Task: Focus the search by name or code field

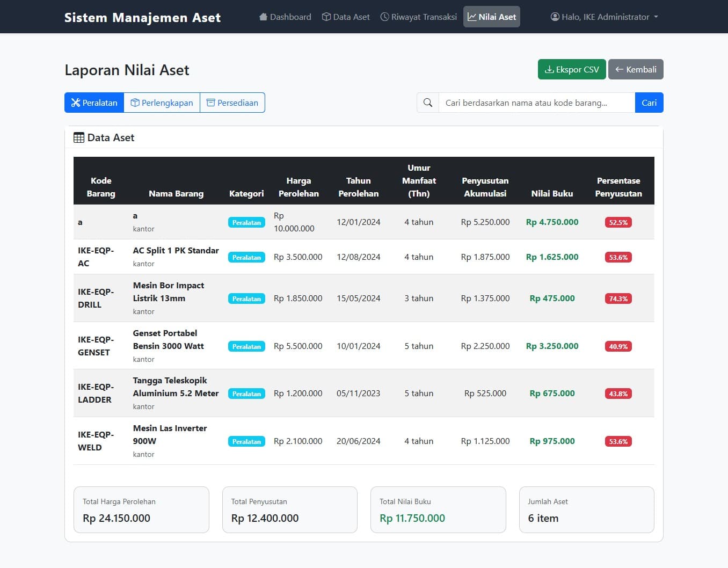Action: pyautogui.click(x=537, y=103)
